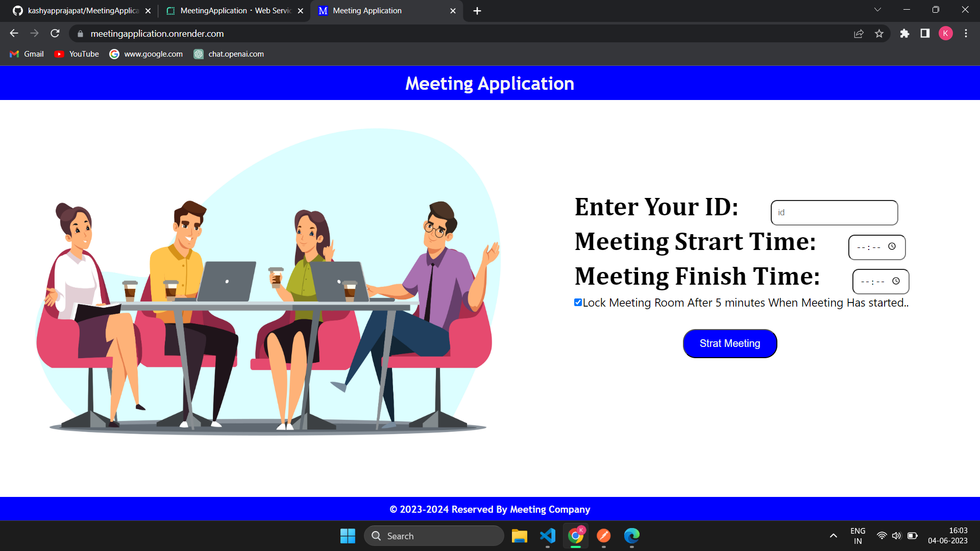Open the Chrome profile K avatar

[945, 34]
